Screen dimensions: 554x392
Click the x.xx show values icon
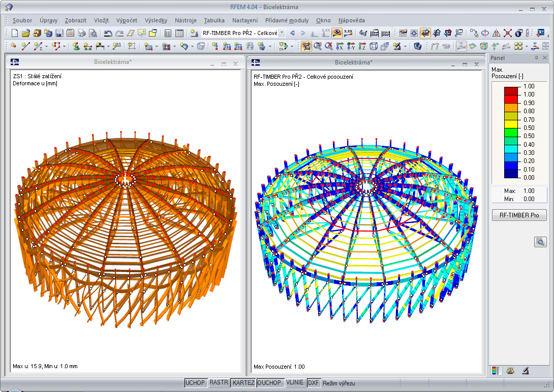[x=348, y=33]
